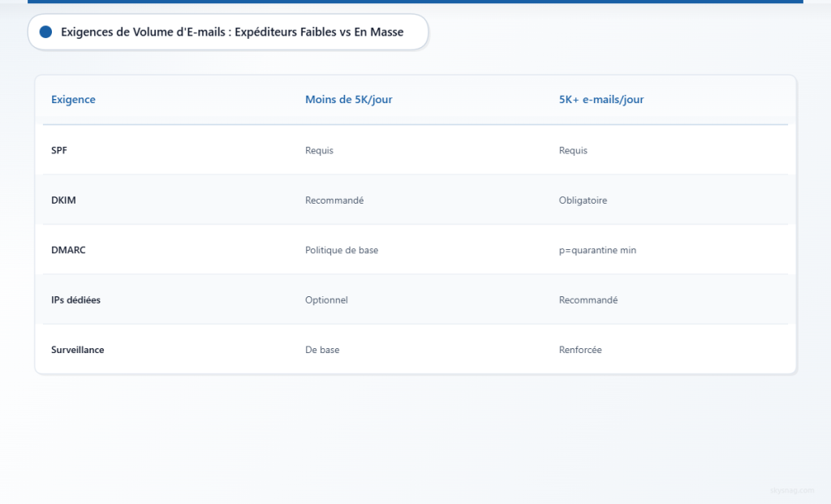This screenshot has width=831, height=504.
Task: Click the blue dot icon beside the title
Action: coord(45,32)
